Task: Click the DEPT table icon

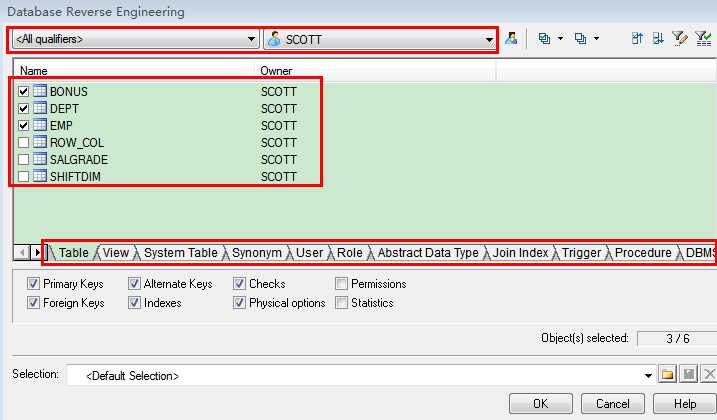Action: [40, 108]
